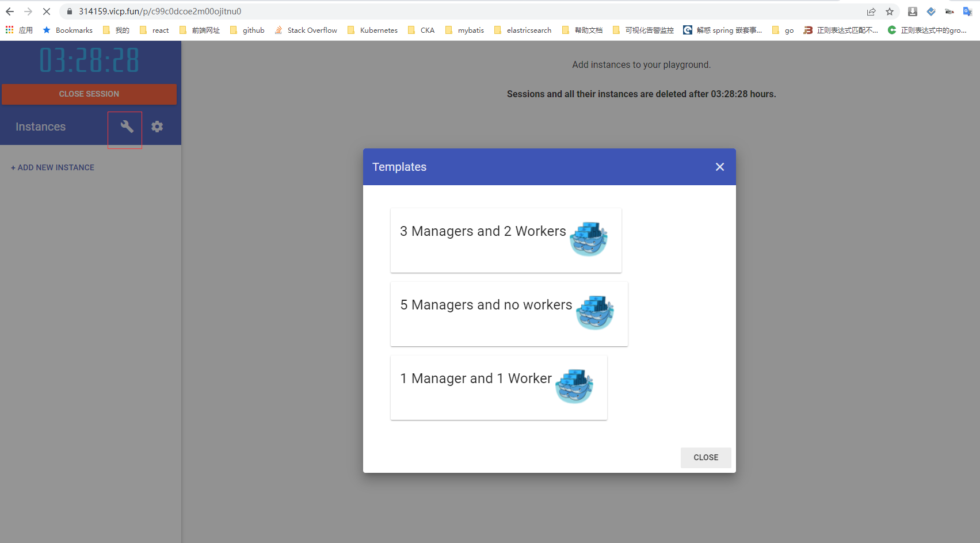Open the Bookmarks folder in bookmarks bar
980x543 pixels.
[x=67, y=30]
